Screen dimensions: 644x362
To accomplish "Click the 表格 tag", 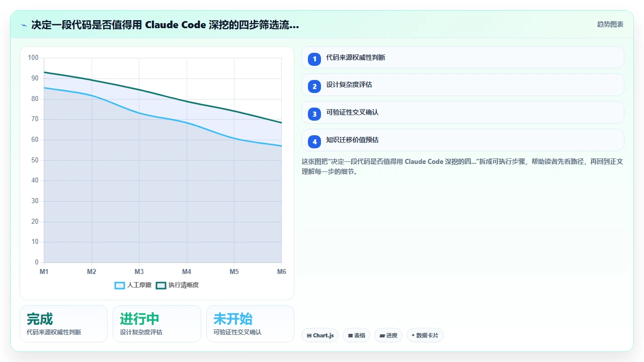I will (357, 335).
